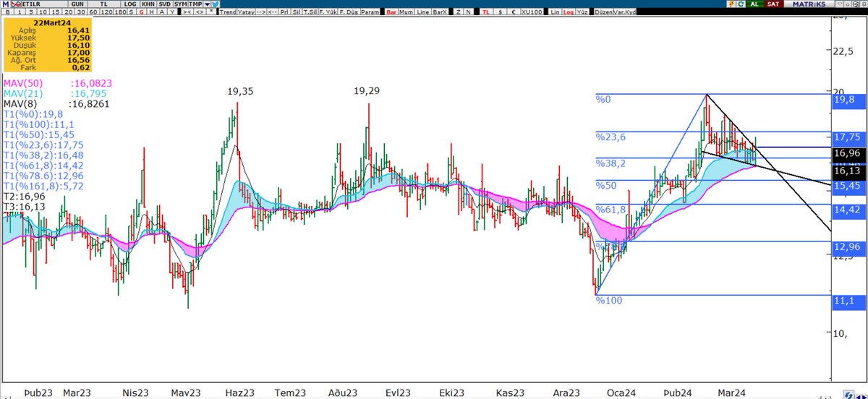
Task: Open the Düzen layout button
Action: pyautogui.click(x=604, y=12)
